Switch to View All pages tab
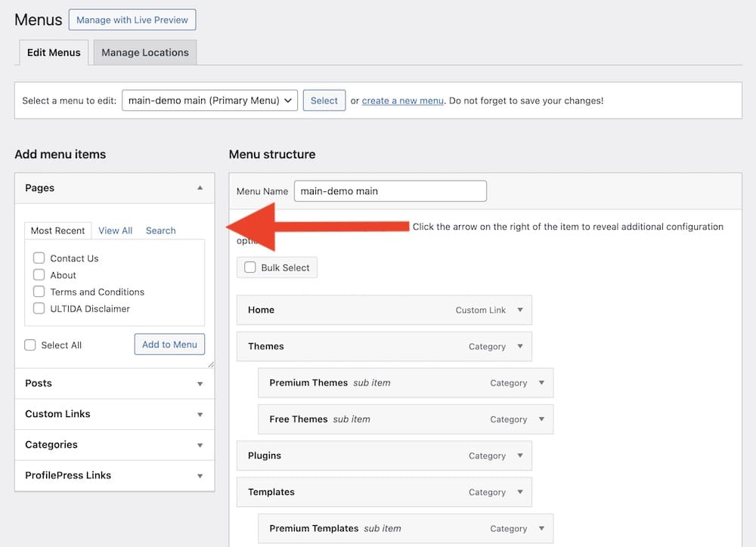The height and width of the screenshot is (547, 756). tap(115, 230)
